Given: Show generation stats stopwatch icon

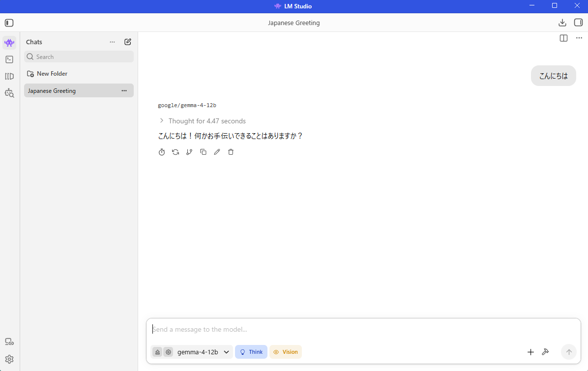Looking at the screenshot, I should 162,152.
